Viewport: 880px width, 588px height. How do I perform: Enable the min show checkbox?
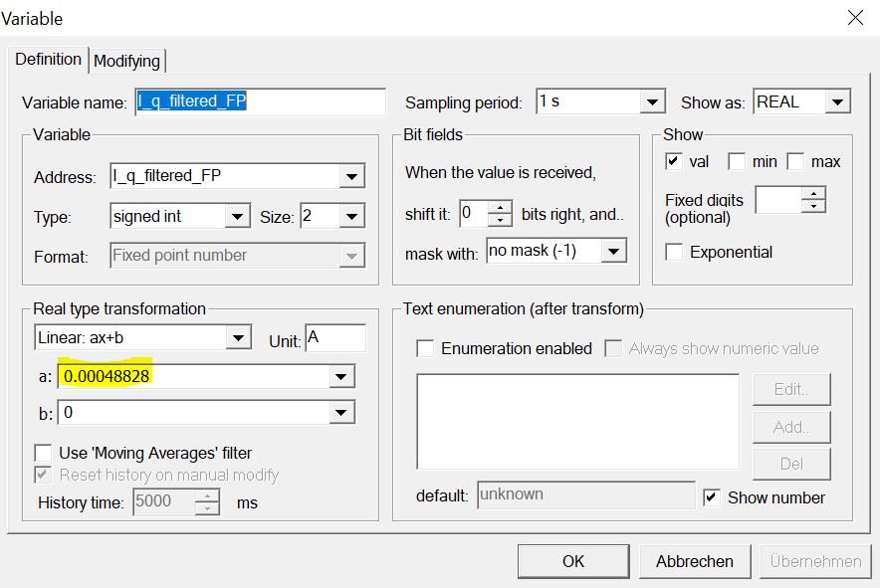pos(737,161)
